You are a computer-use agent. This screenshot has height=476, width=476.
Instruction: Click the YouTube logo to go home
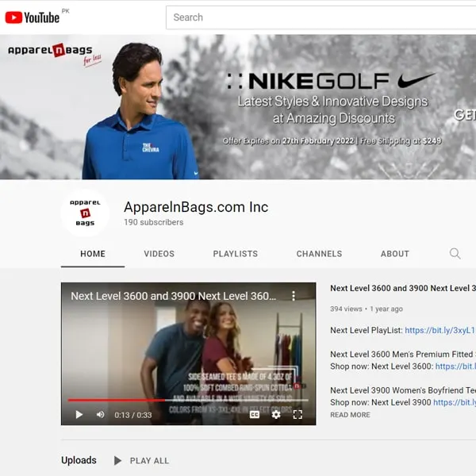point(33,17)
